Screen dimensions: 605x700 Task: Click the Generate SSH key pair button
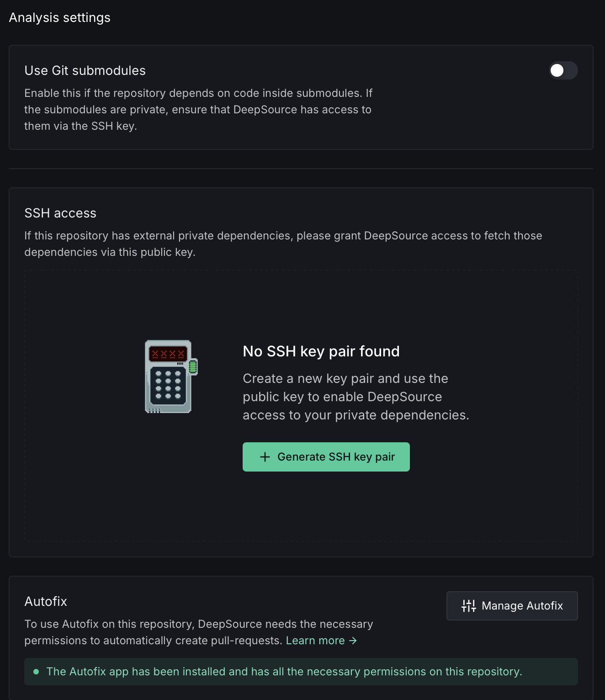tap(326, 457)
